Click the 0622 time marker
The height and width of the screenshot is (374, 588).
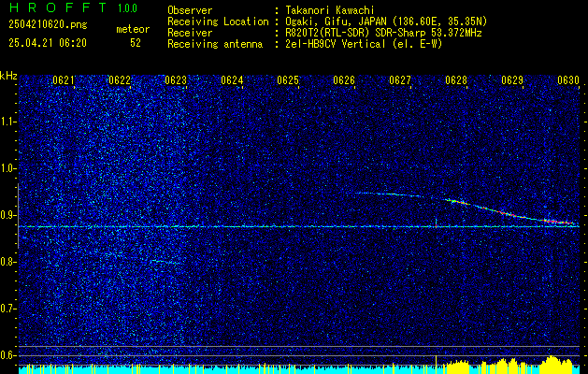click(120, 80)
